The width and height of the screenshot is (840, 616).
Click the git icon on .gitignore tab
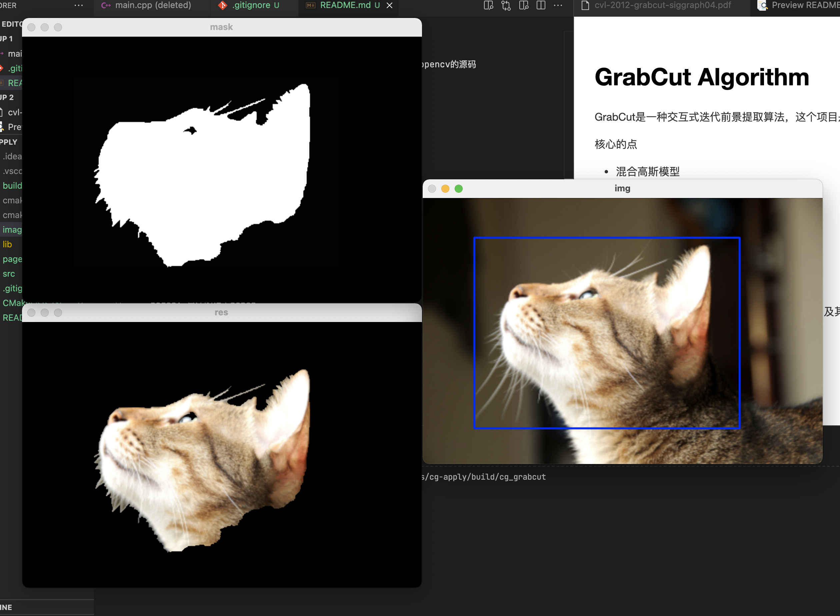pyautogui.click(x=223, y=6)
